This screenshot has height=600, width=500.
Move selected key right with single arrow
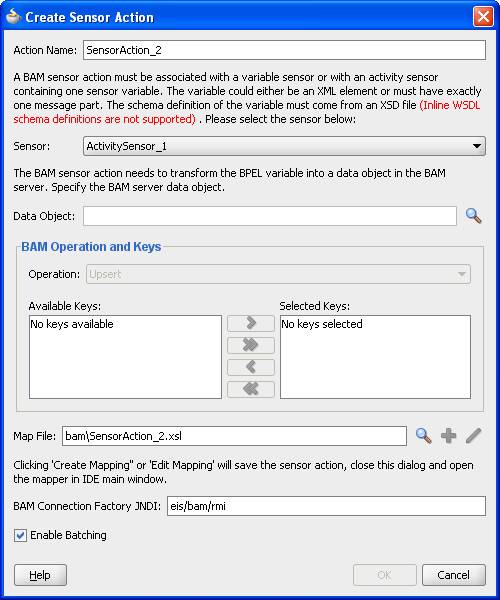[x=251, y=323]
